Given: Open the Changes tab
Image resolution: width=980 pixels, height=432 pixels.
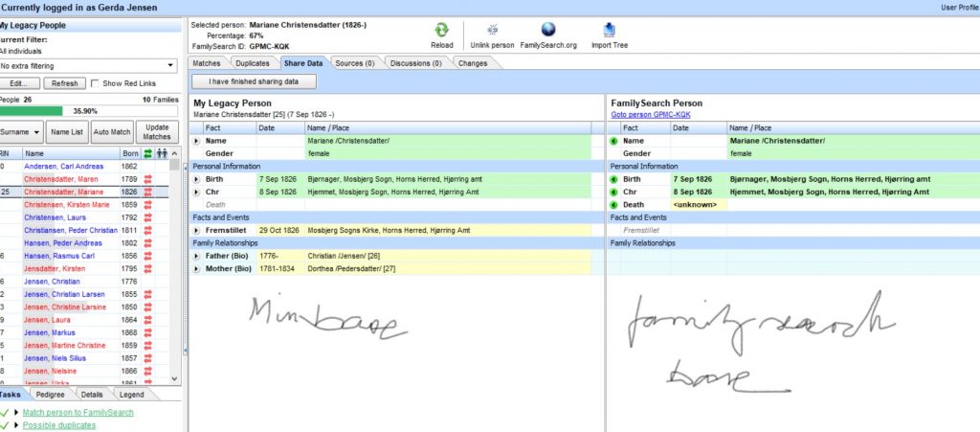Looking at the screenshot, I should pos(473,63).
